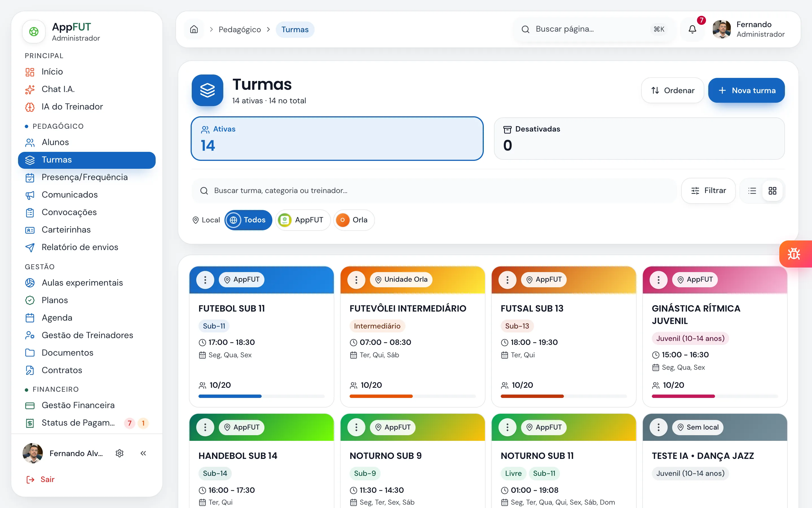Show the Ativas turmas card
The height and width of the screenshot is (508, 812).
click(337, 138)
